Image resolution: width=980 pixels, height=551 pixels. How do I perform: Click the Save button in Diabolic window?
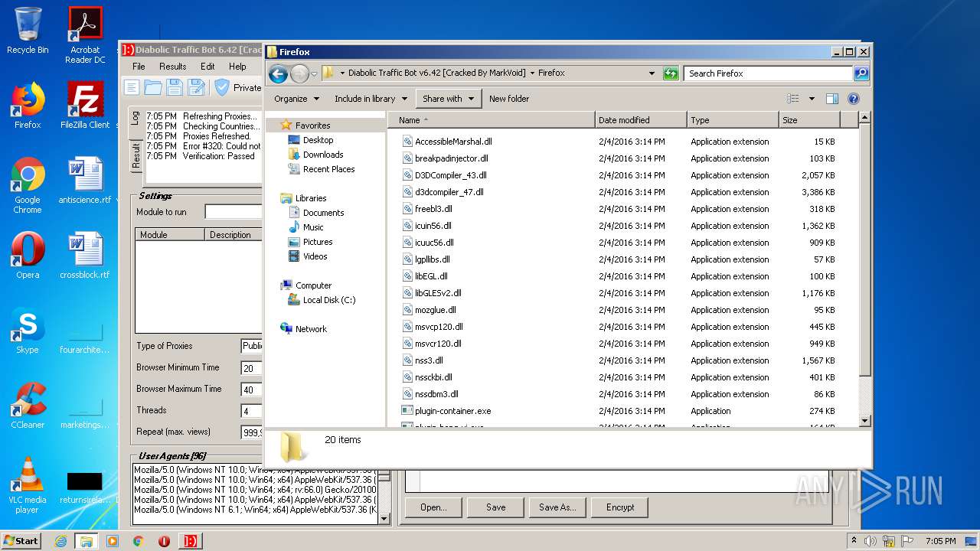[x=496, y=507]
